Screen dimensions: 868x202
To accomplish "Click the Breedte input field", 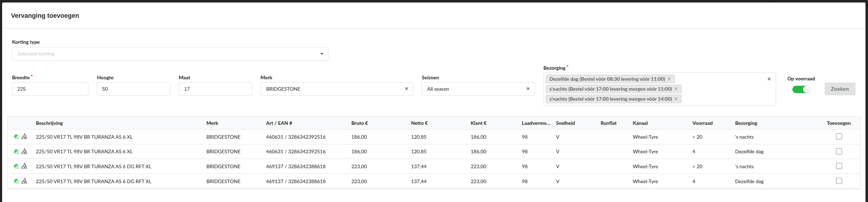I will [50, 89].
